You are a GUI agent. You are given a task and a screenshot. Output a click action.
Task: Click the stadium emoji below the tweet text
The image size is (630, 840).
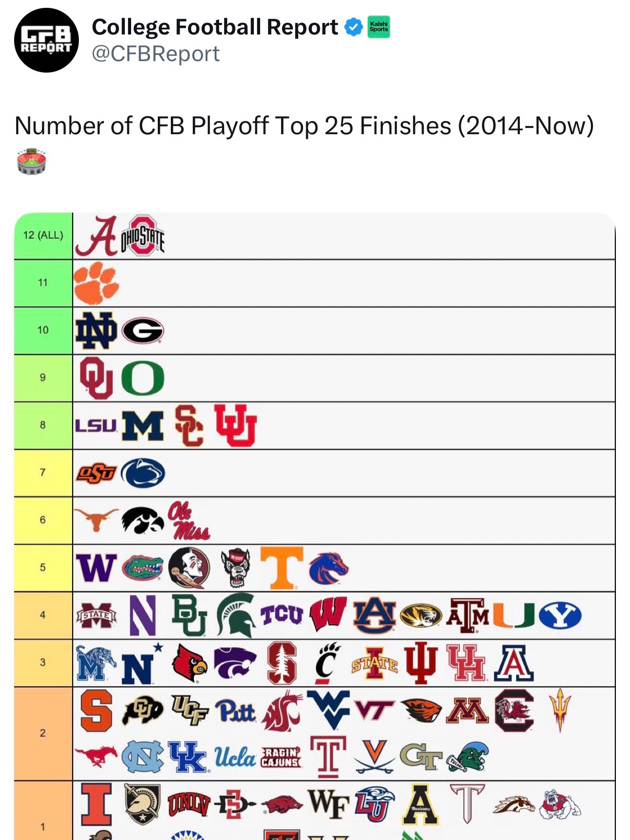tap(31, 161)
